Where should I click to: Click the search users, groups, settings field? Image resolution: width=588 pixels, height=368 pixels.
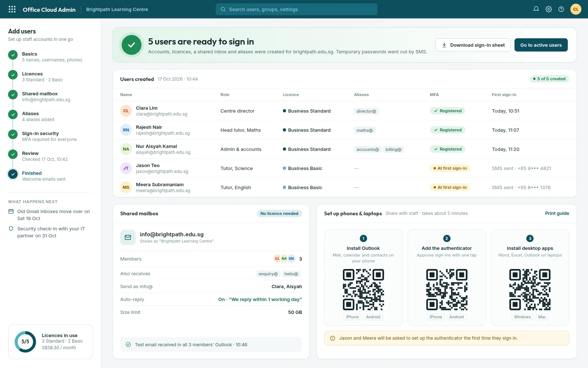(x=296, y=9)
